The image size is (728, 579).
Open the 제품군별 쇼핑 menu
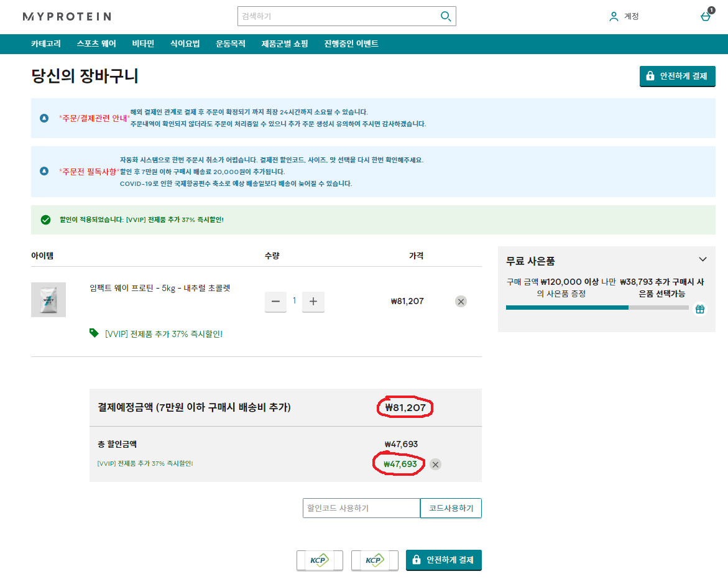click(x=285, y=44)
